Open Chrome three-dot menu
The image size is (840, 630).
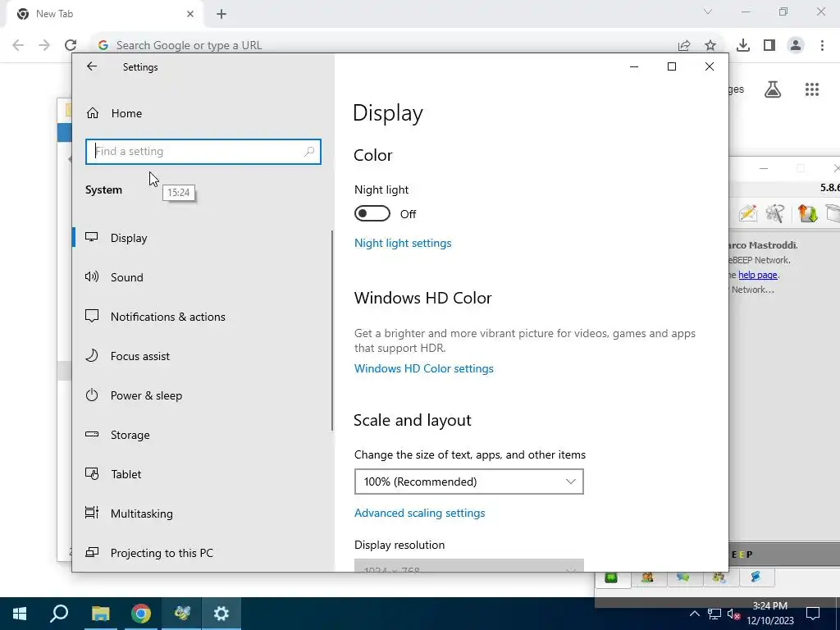tap(822, 45)
